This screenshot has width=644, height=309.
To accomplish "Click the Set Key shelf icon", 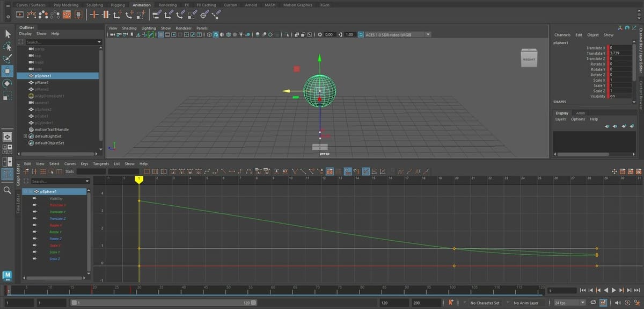I will tap(94, 15).
